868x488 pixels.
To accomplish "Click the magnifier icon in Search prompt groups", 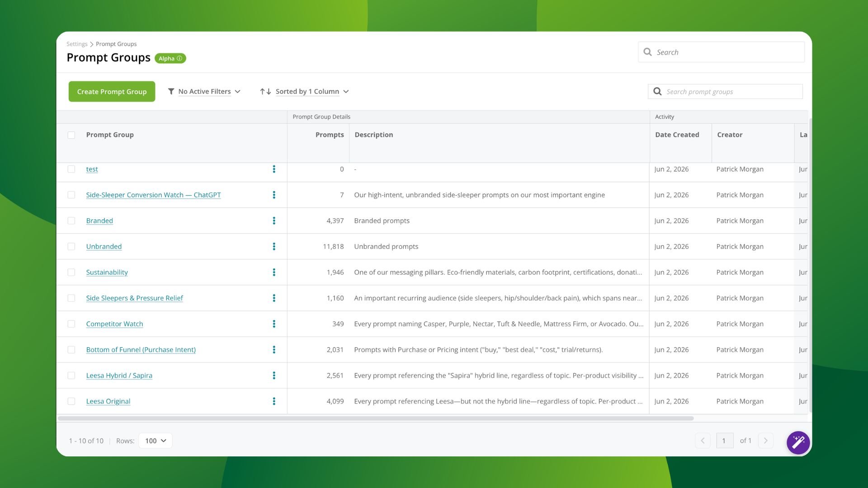I will 657,91.
